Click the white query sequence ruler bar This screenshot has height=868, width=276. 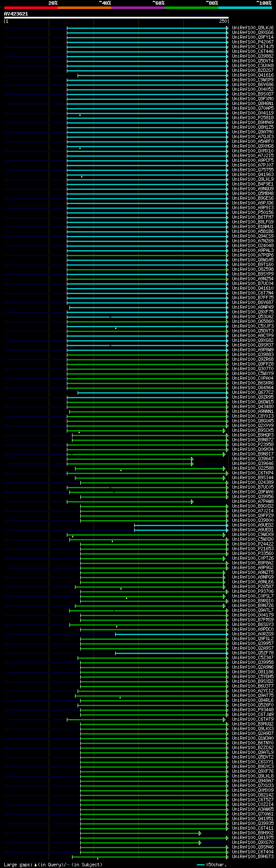(116, 18)
